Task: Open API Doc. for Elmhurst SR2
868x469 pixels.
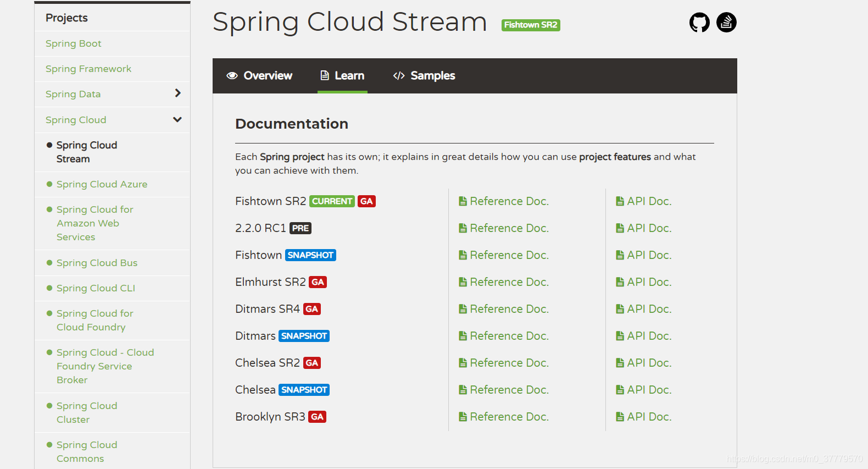Action: (649, 282)
